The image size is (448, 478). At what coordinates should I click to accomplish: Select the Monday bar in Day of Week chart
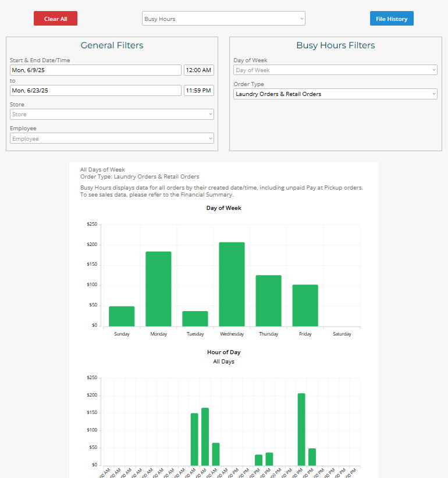click(158, 289)
